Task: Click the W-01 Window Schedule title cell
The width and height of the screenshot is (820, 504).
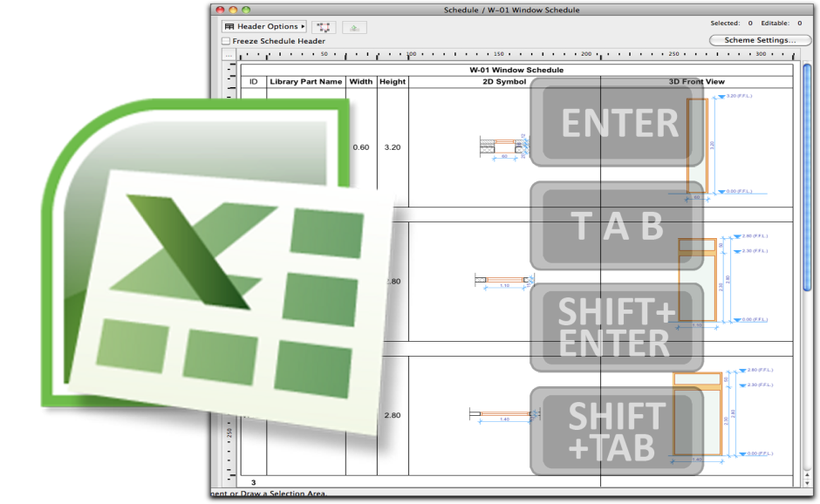Action: (x=516, y=70)
